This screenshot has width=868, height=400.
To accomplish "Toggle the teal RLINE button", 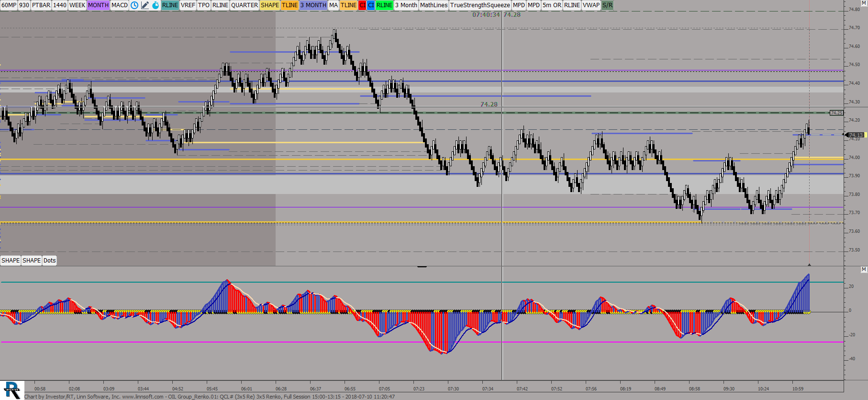I will click(170, 5).
